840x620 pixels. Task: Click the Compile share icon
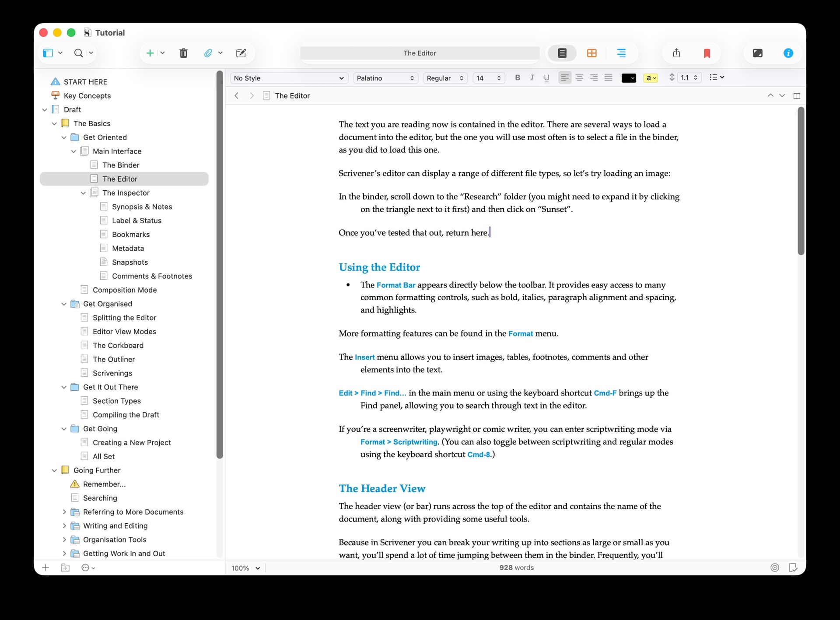point(676,53)
